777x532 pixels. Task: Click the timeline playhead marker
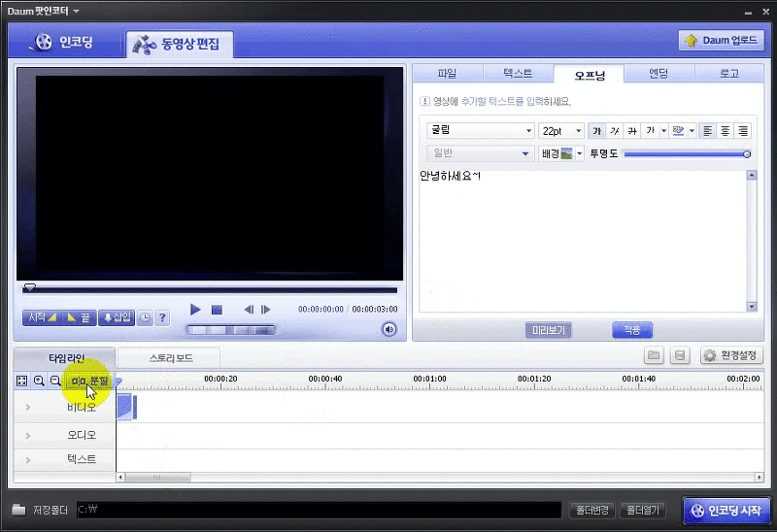pos(118,382)
